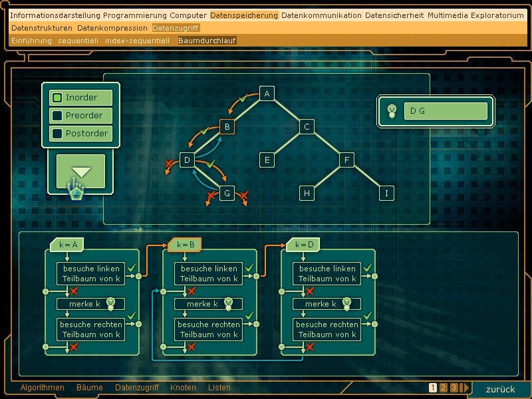Open the Algorithmen link in the footer
Screen dimensions: 532x399
[43, 388]
